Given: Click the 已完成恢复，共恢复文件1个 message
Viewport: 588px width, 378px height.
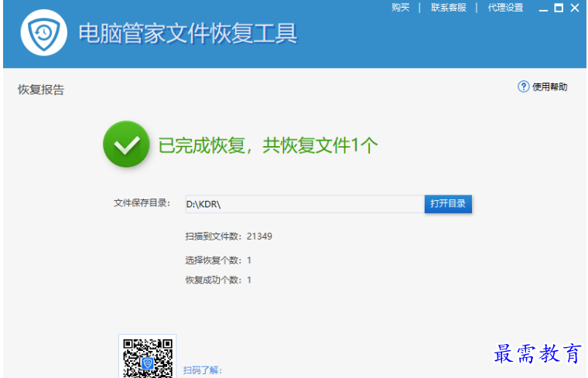Looking at the screenshot, I should pyautogui.click(x=268, y=145).
